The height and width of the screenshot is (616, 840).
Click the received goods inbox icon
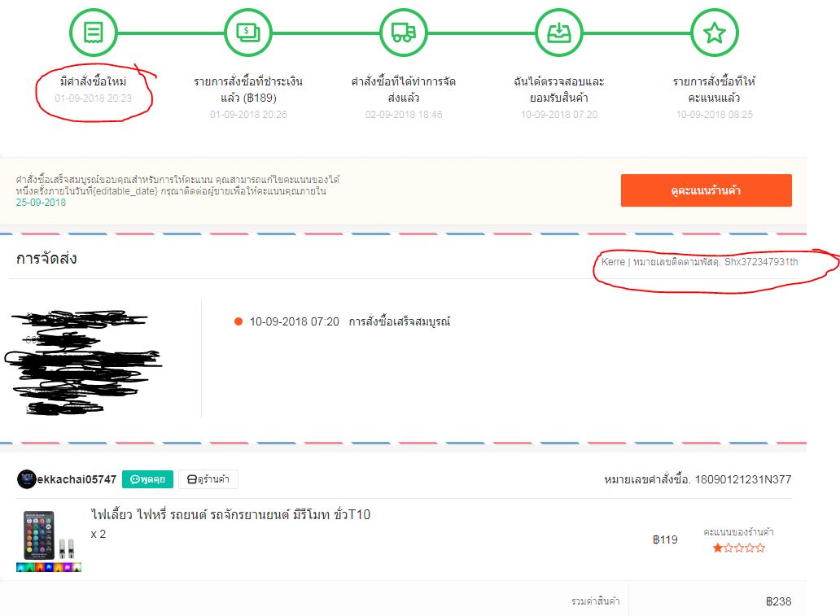coord(558,33)
